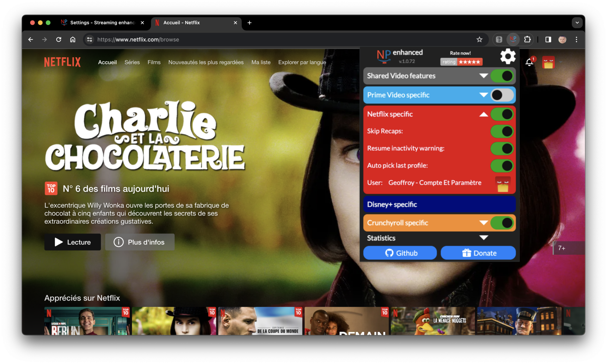Go to Accueil in Netflix nav

click(x=107, y=62)
